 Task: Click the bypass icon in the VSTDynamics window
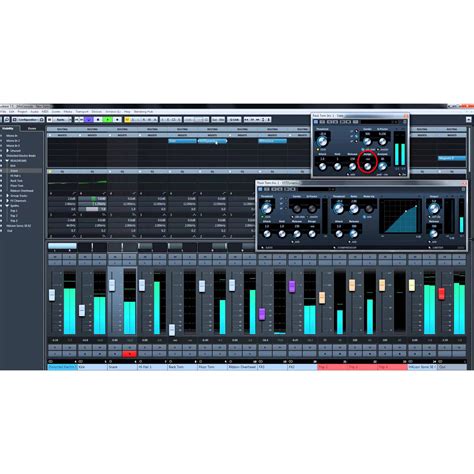[261, 189]
